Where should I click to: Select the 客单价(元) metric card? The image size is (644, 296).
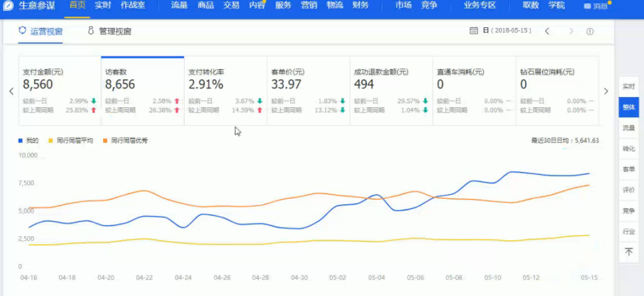[x=309, y=91]
